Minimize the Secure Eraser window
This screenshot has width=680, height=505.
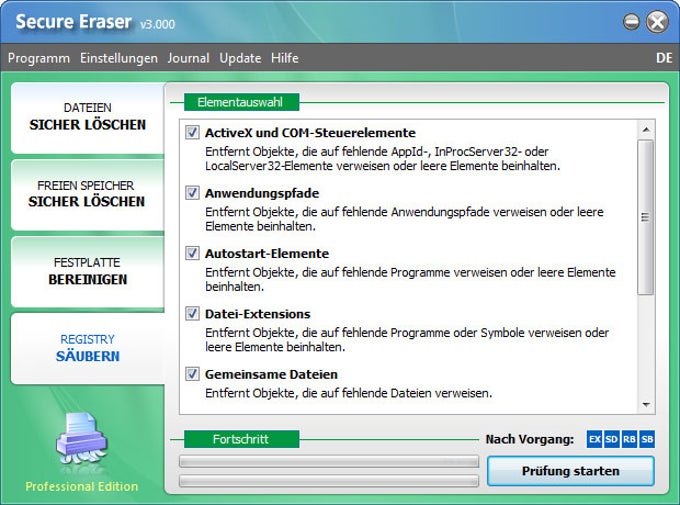coord(631,21)
